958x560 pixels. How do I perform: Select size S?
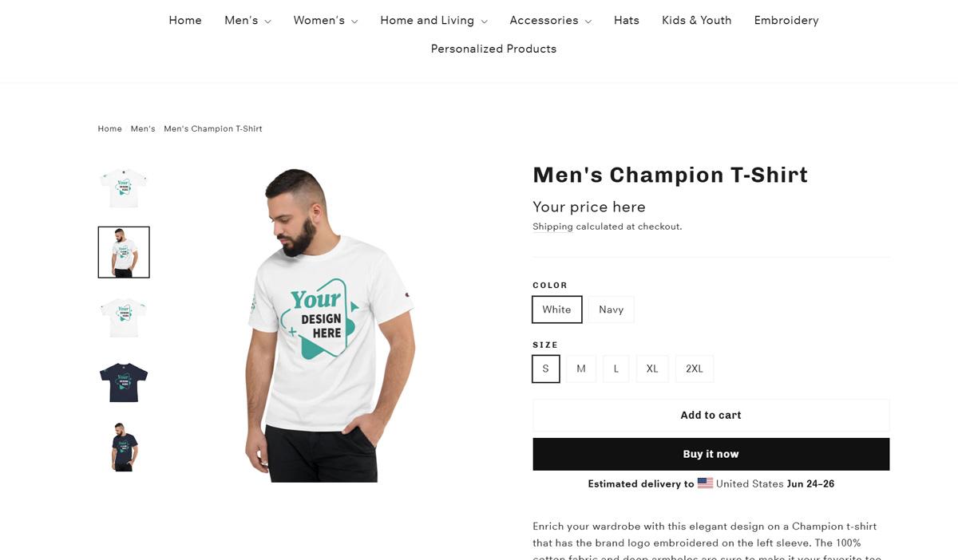click(x=546, y=369)
